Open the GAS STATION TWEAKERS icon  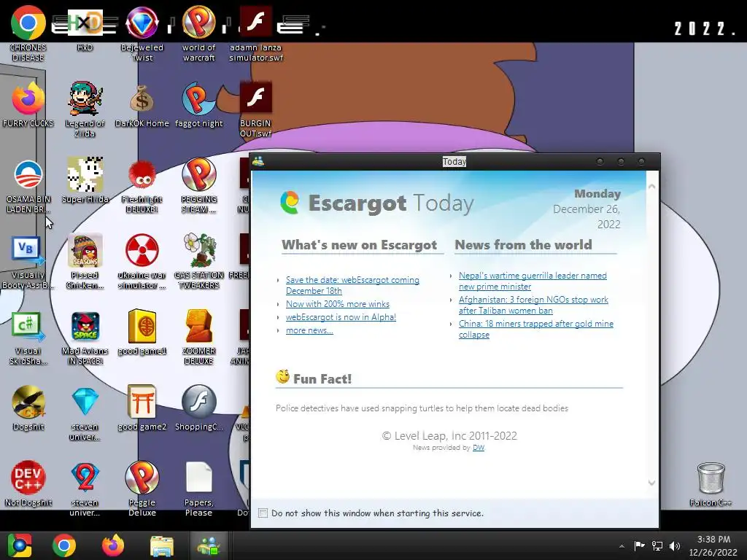pos(198,251)
